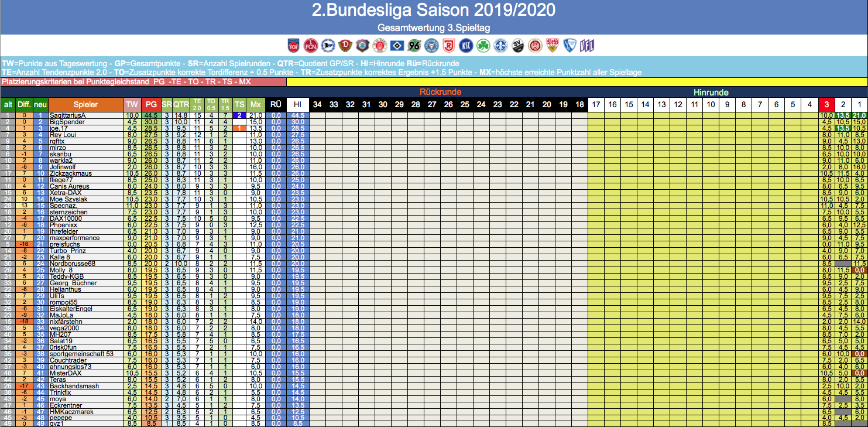
Task: Click the FCH Heidenheim club logo
Action: tap(294, 46)
